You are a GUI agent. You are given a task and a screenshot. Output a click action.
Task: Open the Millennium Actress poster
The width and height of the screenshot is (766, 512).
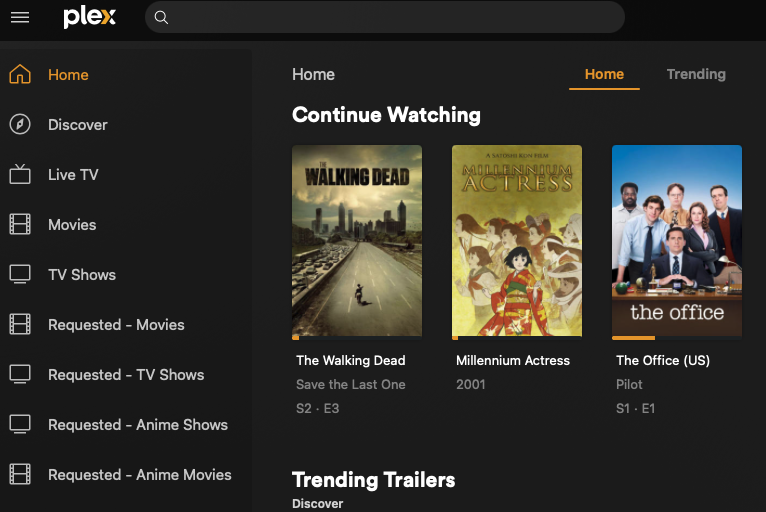tap(517, 240)
